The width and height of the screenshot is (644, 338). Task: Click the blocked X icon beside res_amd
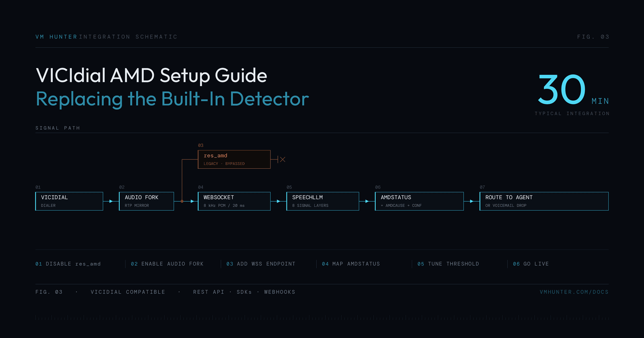(283, 160)
